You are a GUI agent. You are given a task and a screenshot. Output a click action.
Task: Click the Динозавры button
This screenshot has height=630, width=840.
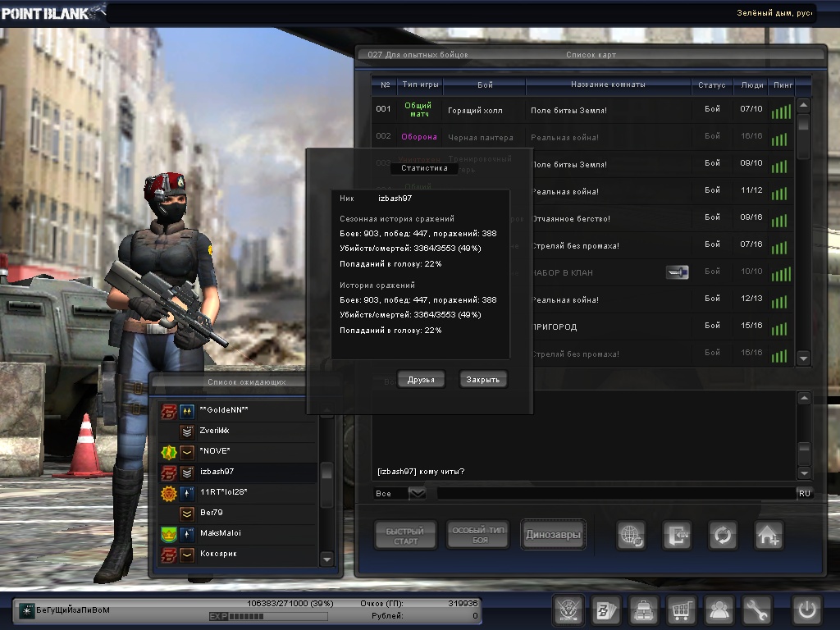(553, 535)
